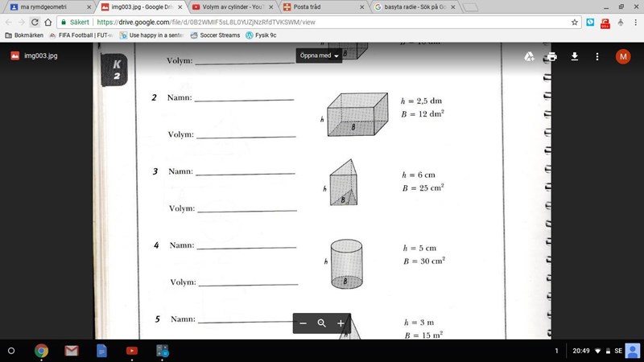Click the Add to My Drive icon
The width and height of the screenshot is (644, 362).
[529, 56]
